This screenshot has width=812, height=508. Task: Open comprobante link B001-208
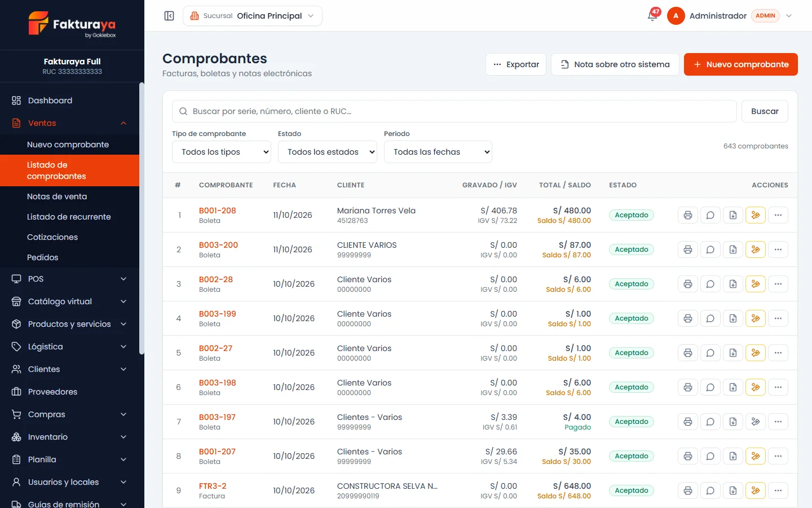pyautogui.click(x=217, y=211)
